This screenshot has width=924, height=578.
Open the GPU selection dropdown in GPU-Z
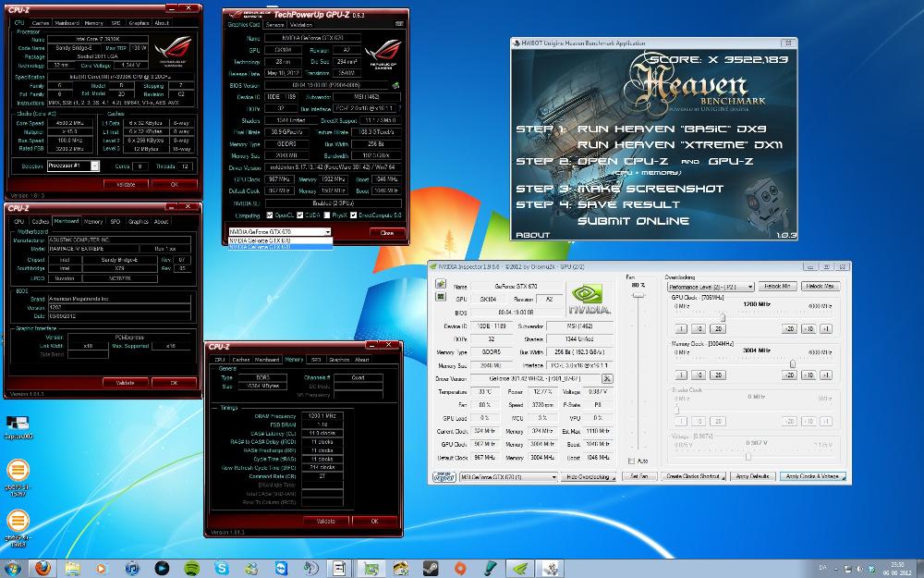pos(280,232)
